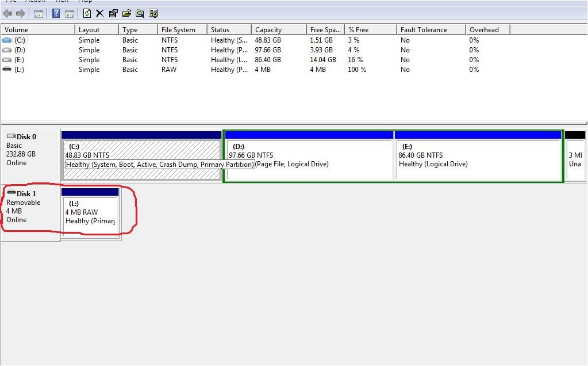Select the (L:) RAW volume in list

[x=20, y=70]
